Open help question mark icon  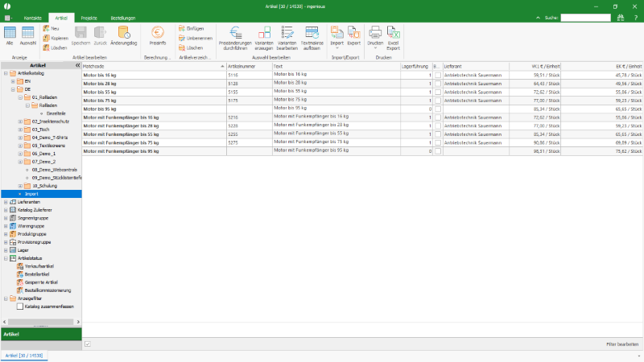(x=636, y=18)
